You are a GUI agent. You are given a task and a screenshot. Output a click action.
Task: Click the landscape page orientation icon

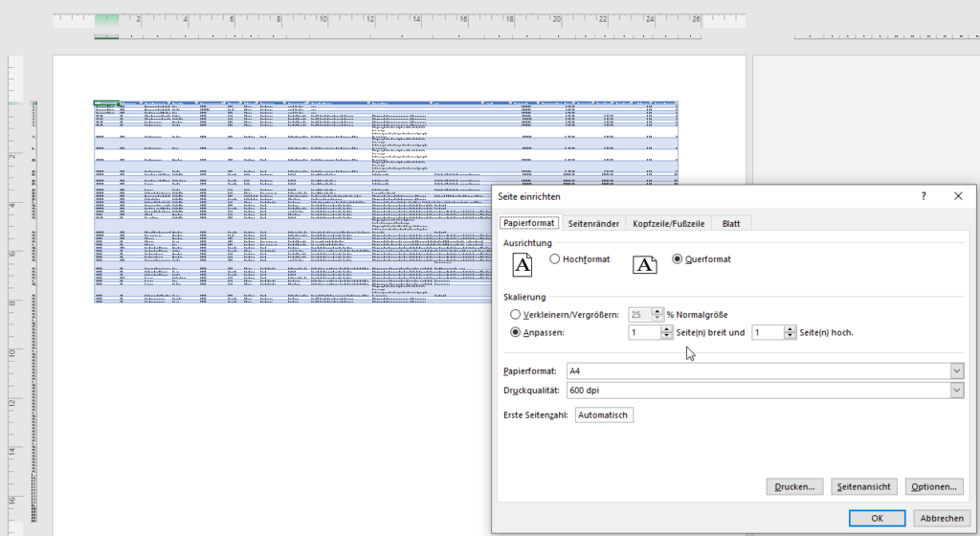click(x=647, y=263)
